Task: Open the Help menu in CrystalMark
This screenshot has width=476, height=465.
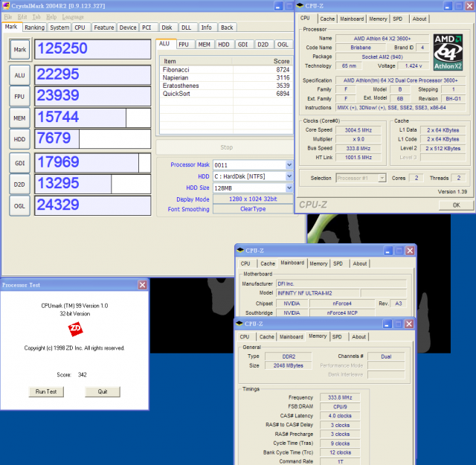Action: coord(51,17)
